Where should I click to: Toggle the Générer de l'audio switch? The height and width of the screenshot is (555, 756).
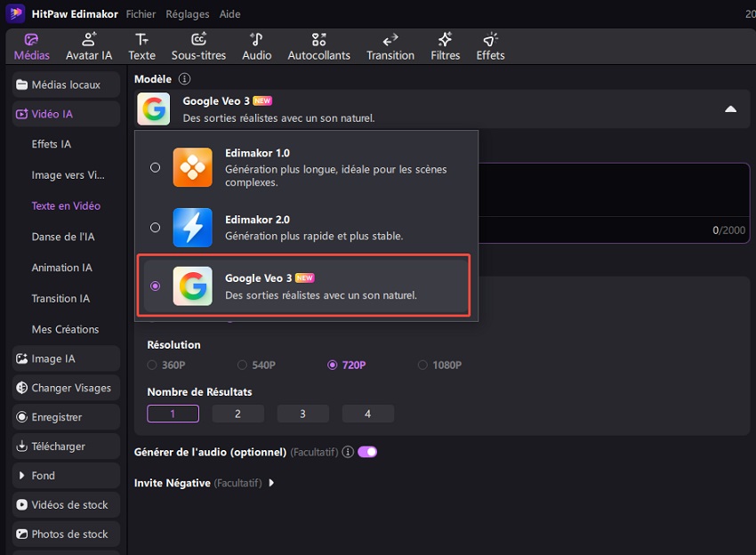[x=367, y=452]
